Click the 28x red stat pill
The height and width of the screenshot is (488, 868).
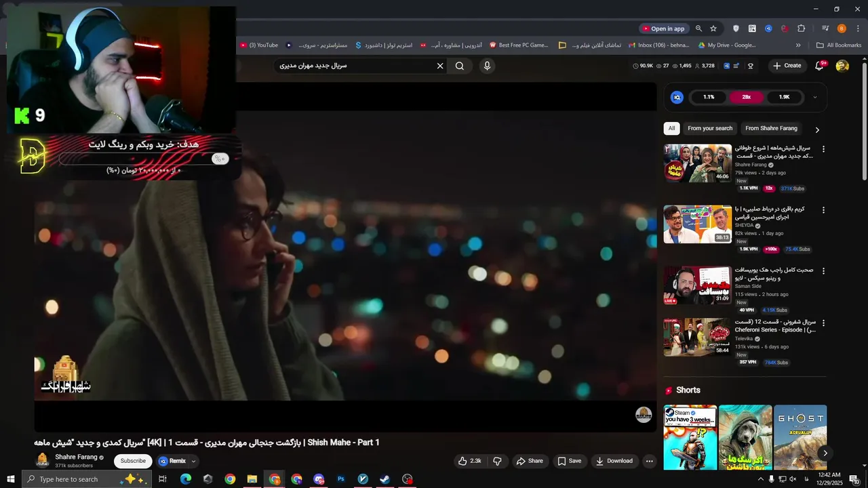(x=746, y=97)
